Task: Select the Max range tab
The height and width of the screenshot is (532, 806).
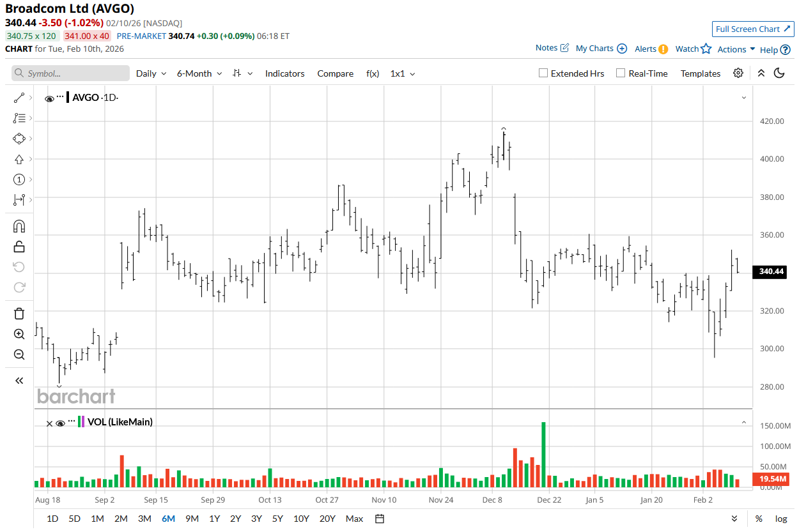Action: point(354,519)
